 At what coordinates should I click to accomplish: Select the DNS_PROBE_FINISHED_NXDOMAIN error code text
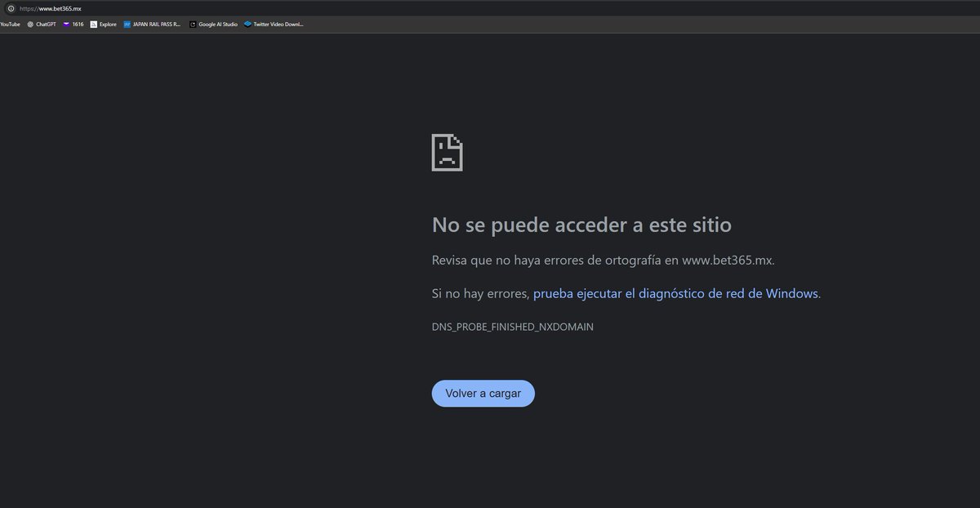(513, 327)
